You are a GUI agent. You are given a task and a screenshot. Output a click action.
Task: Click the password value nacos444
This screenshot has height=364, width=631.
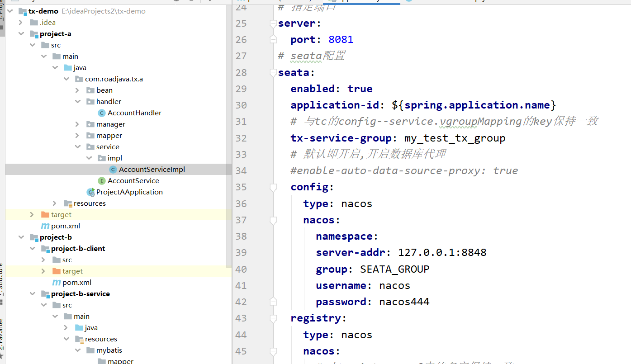[404, 302]
